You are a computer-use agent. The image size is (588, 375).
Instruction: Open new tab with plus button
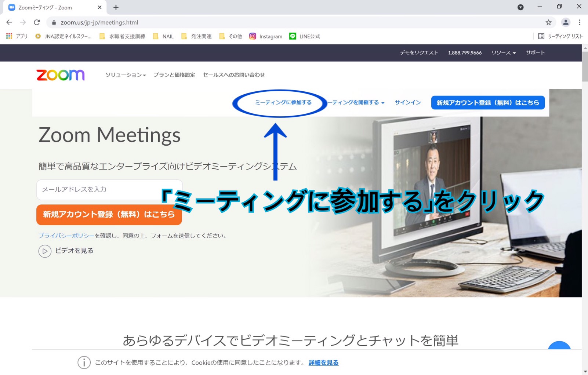pos(116,7)
